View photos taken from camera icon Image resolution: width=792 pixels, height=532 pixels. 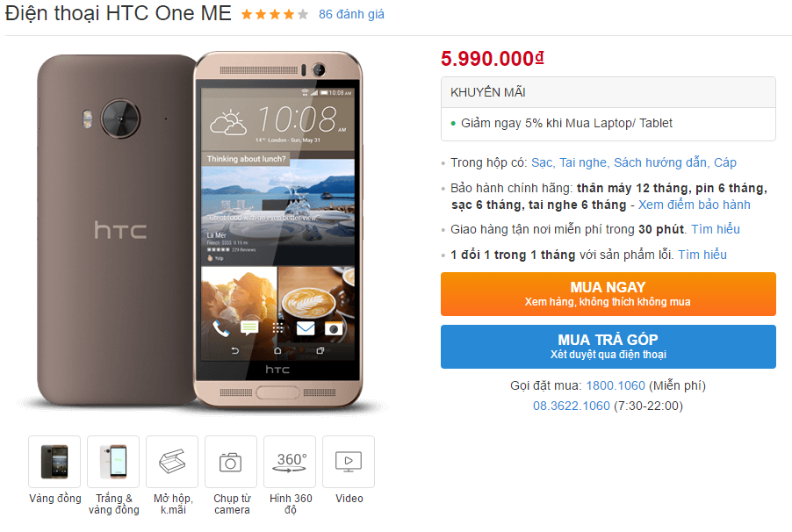(231, 462)
